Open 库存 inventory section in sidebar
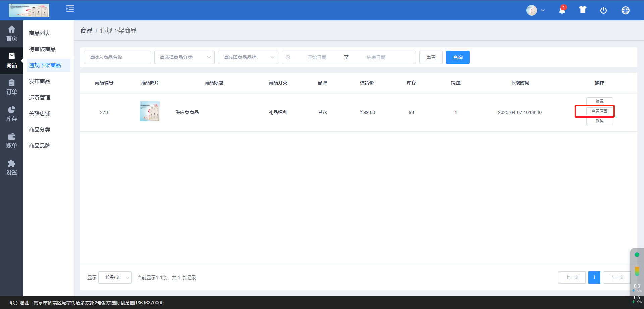This screenshot has width=644, height=309. 12,114
